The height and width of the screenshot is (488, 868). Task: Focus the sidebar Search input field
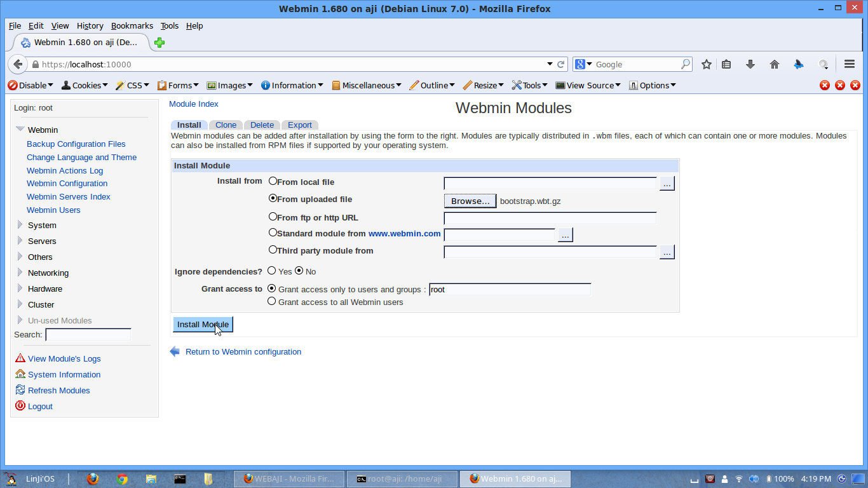tap(88, 335)
